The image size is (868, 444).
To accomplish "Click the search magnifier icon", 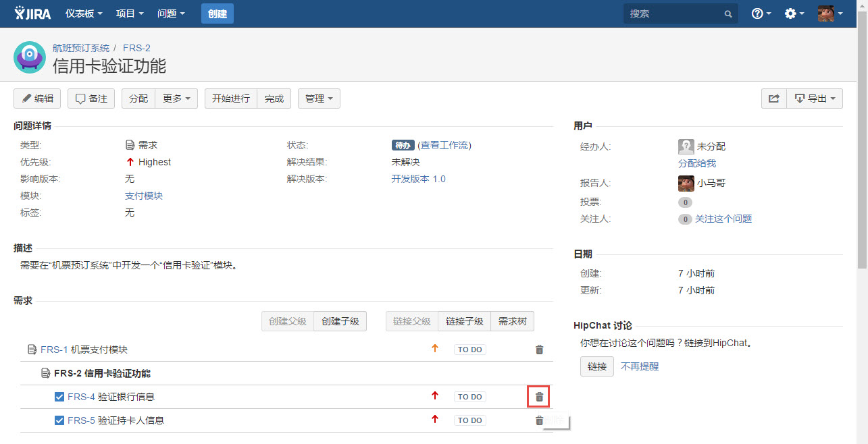I will coord(728,13).
